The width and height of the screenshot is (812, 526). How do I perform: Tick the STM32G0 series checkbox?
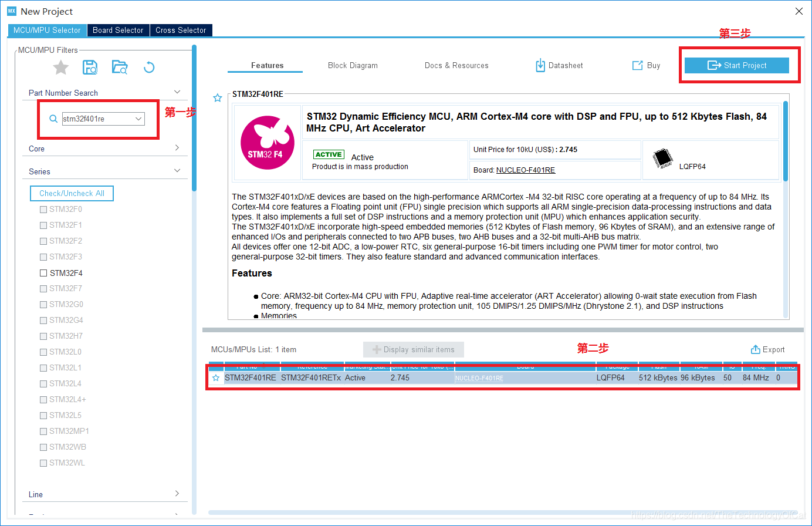[43, 304]
